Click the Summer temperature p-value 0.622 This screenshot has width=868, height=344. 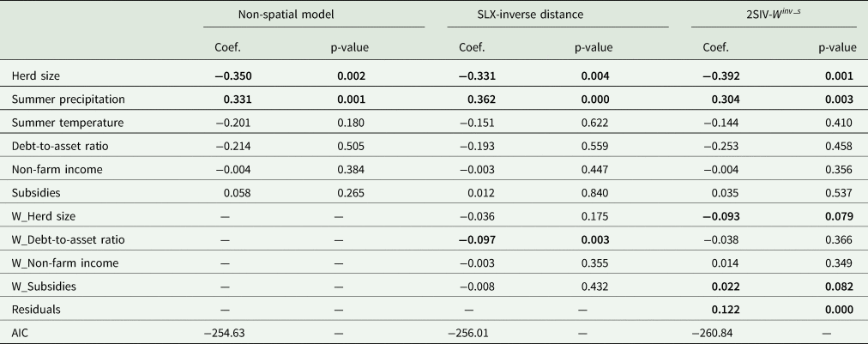(x=600, y=123)
